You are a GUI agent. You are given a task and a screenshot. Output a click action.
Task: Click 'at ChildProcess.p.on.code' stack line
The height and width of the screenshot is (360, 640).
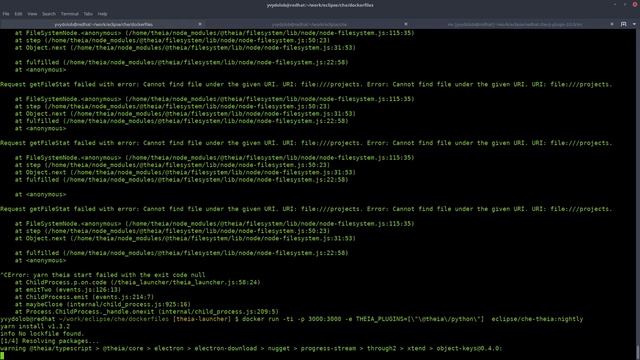[x=138, y=282]
